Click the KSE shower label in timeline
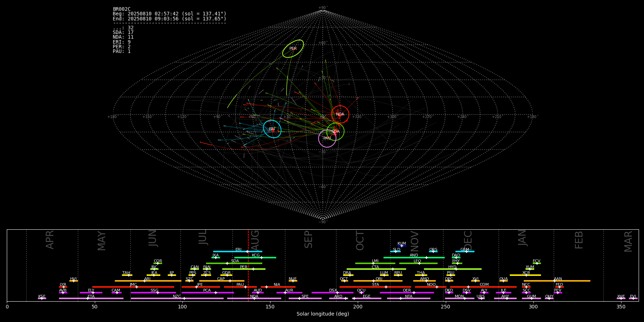This screenshot has height=322, width=644. coord(42,297)
